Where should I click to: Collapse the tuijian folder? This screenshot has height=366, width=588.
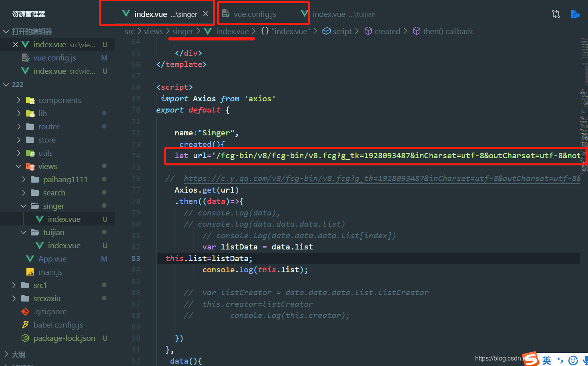pyautogui.click(x=24, y=232)
